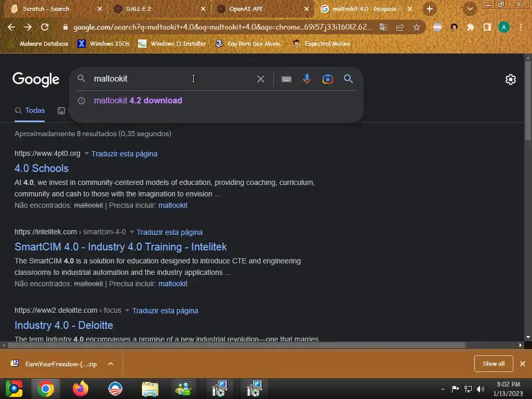Click 'Traduzir esta página' for intelitek.com
This screenshot has height=399, width=532.
[169, 232]
